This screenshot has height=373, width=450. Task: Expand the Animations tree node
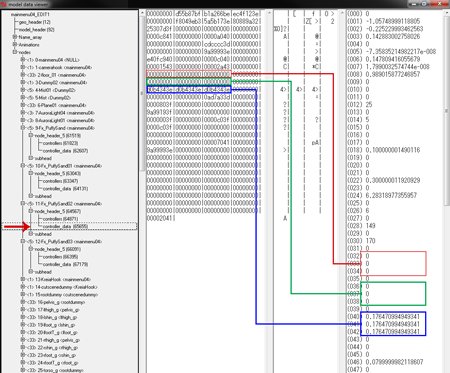click(x=15, y=45)
